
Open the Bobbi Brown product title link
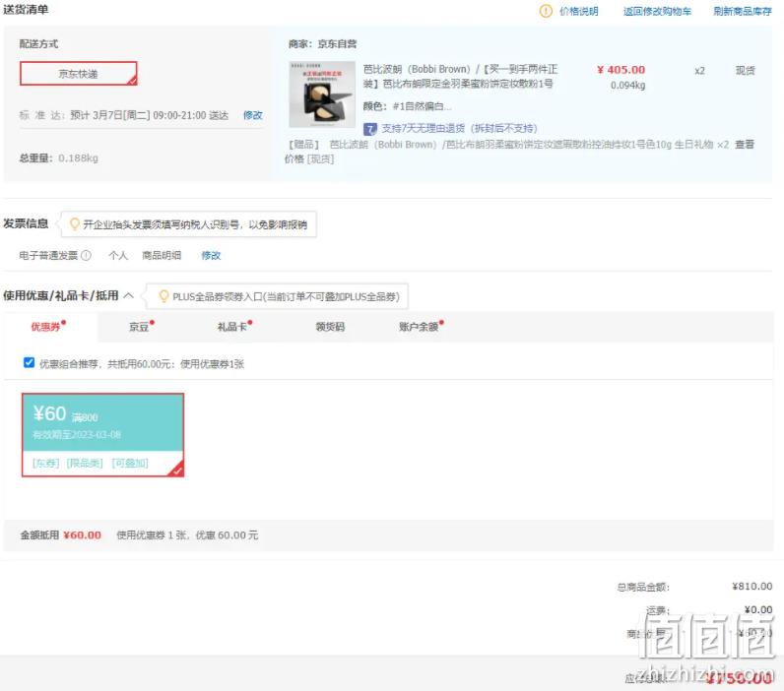(x=460, y=76)
